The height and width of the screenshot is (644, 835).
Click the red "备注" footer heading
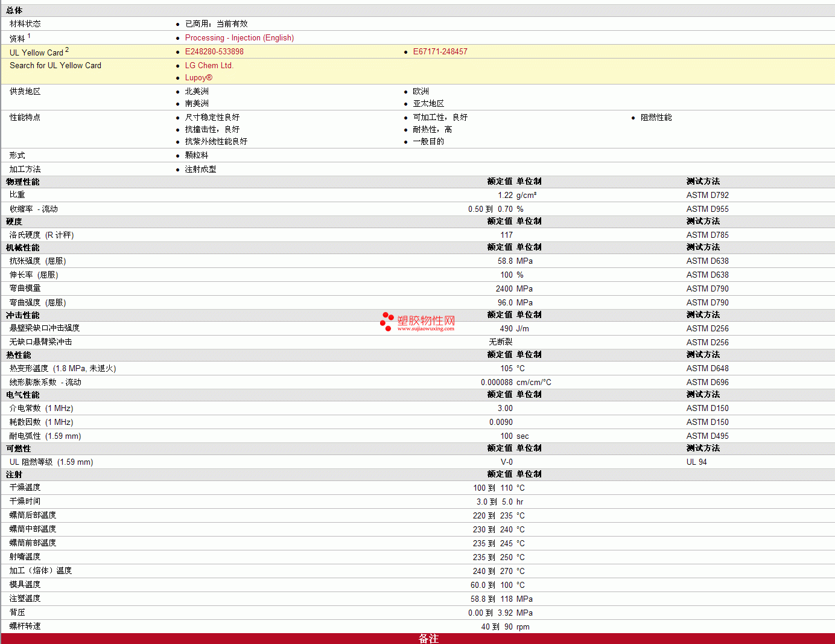point(428,639)
